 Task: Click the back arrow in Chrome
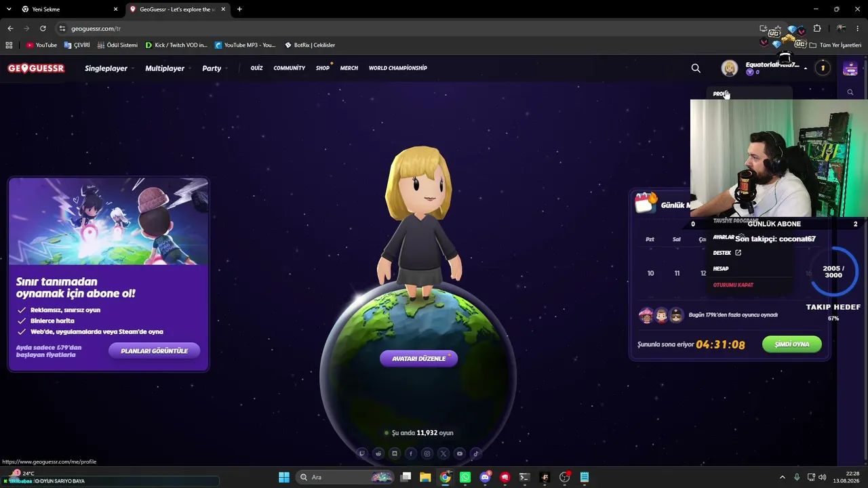coord(10,28)
